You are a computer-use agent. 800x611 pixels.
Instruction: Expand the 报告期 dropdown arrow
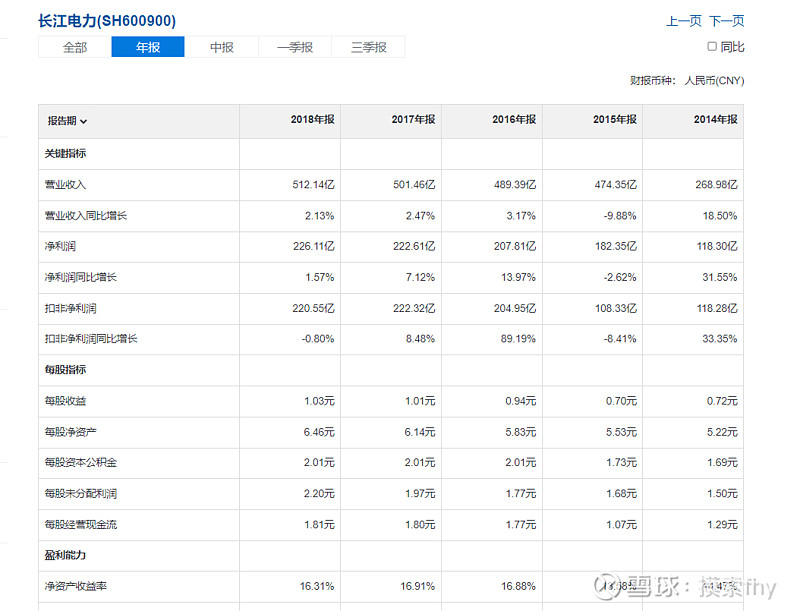(84, 122)
